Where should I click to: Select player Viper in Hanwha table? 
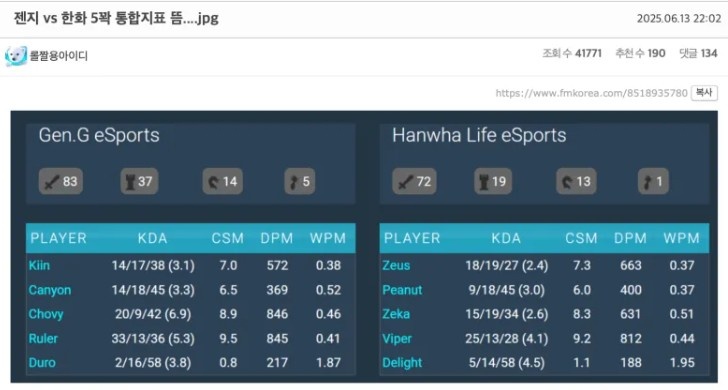tap(396, 338)
